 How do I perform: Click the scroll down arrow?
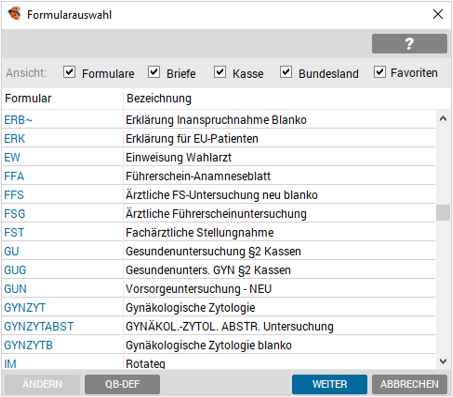443,361
